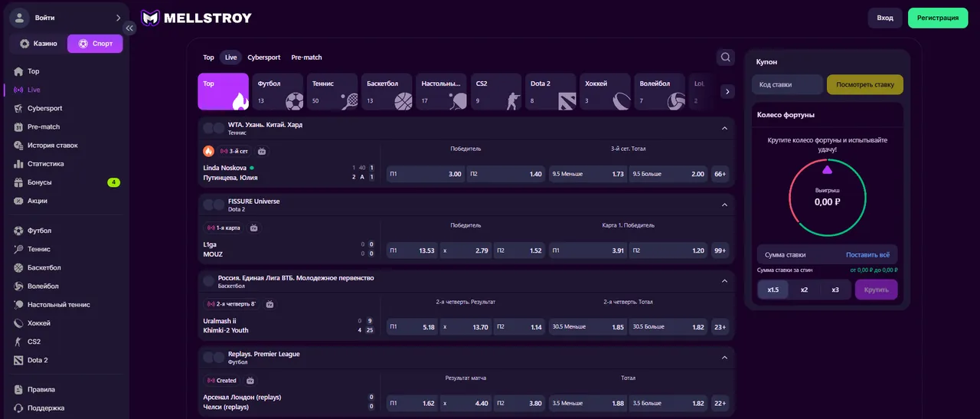Click the search magnifier icon

pos(725,57)
